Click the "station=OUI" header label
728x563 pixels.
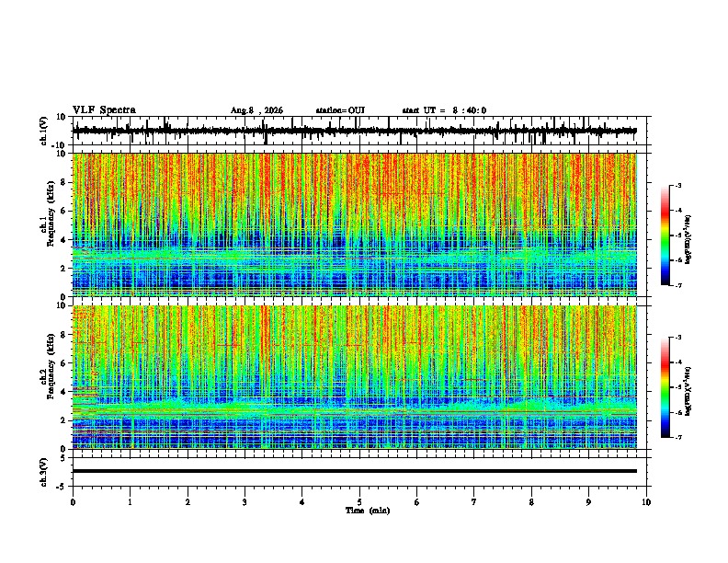pos(340,110)
